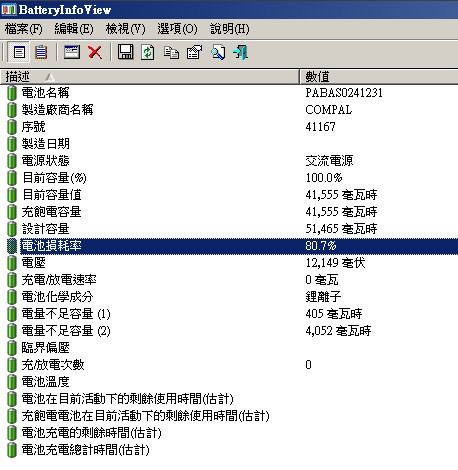Screen dimensions: 458x470
Task: Click the value PABAS0241231
Action: 344,93
